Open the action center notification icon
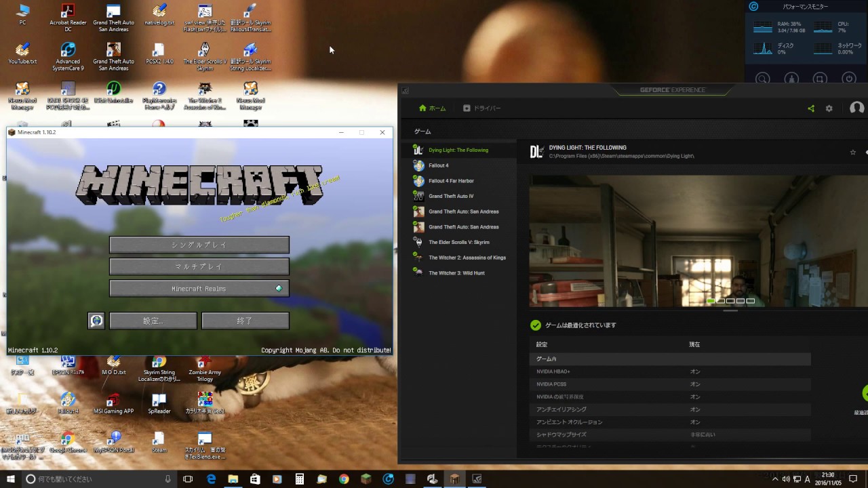Viewport: 868px width, 488px height. pyautogui.click(x=853, y=479)
